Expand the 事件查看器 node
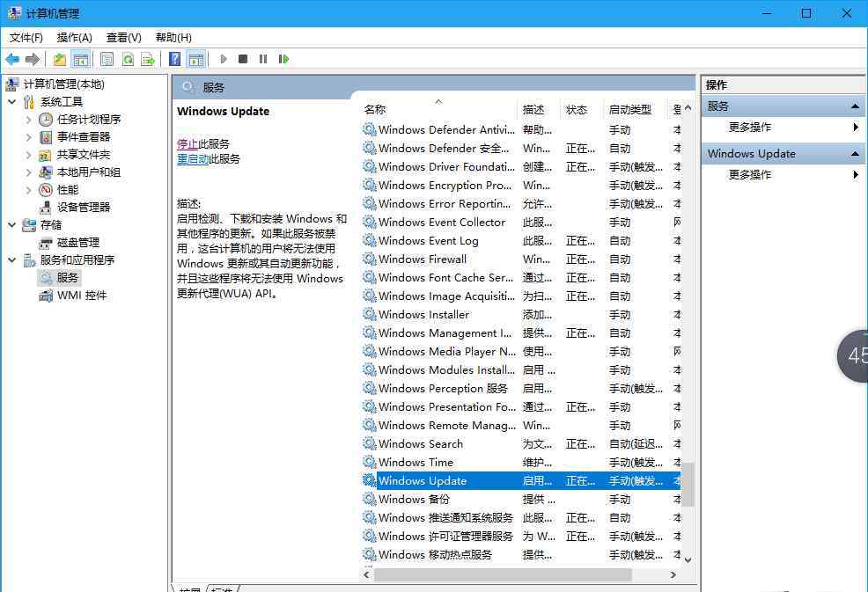868x592 pixels. click(x=29, y=137)
